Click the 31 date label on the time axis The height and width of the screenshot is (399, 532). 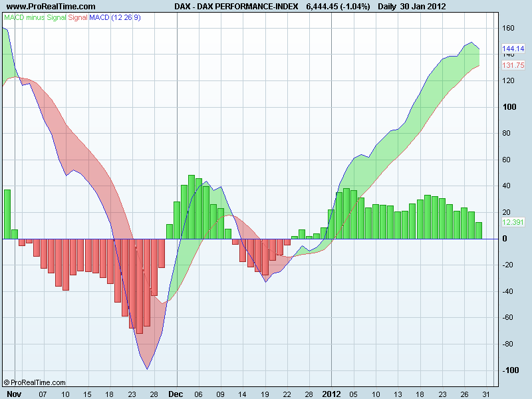coord(487,394)
